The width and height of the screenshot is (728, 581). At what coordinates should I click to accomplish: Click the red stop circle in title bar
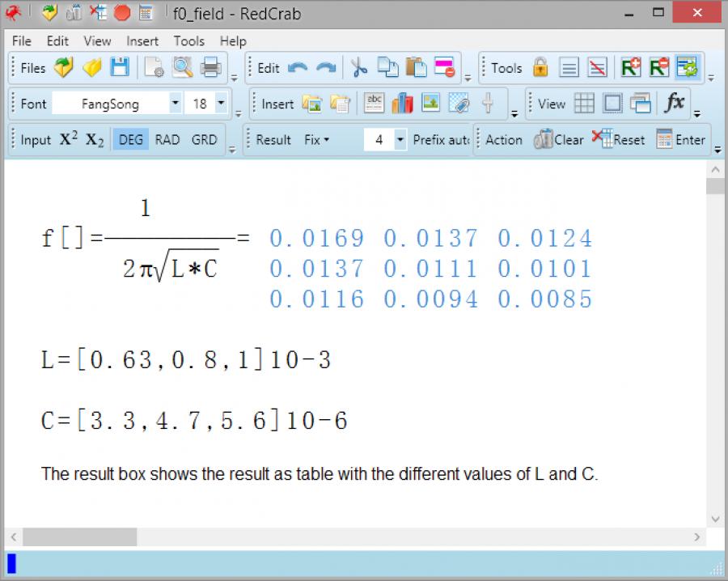pos(122,12)
